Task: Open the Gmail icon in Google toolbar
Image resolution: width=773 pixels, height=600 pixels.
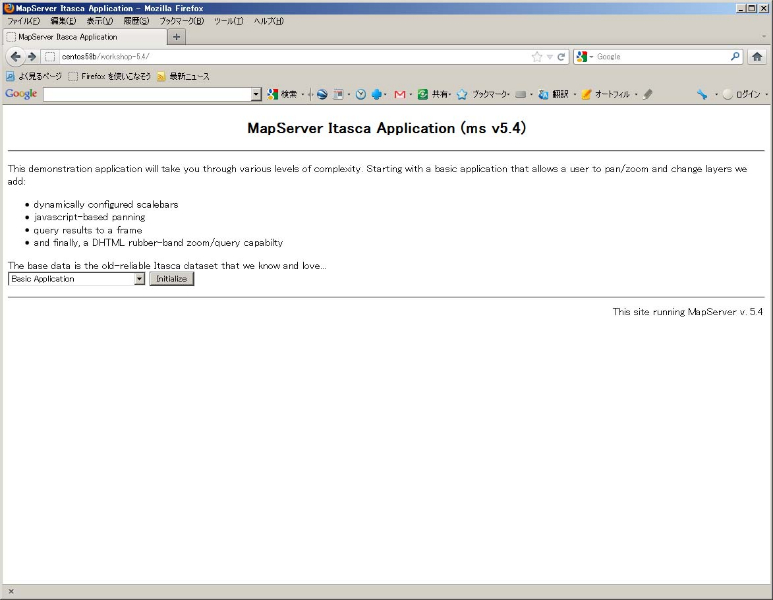Action: tap(400, 95)
